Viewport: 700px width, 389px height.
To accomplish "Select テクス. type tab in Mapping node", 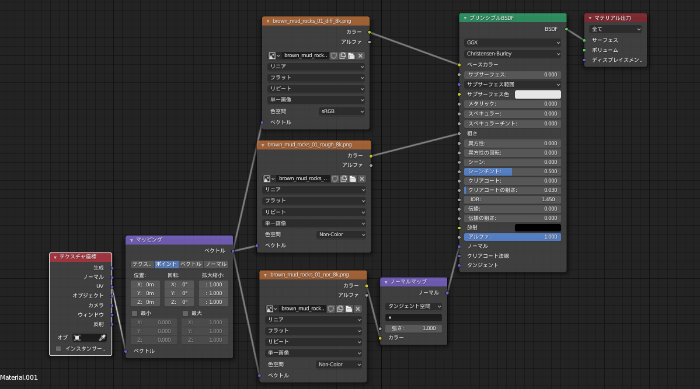I will [142, 264].
